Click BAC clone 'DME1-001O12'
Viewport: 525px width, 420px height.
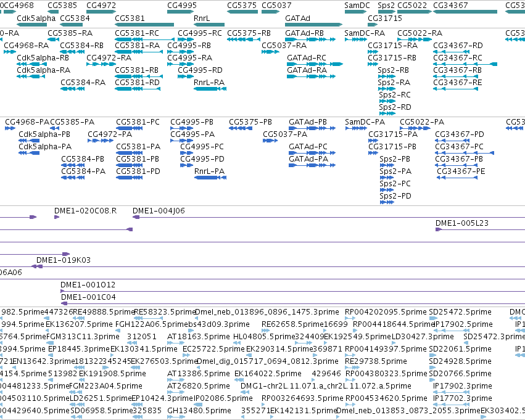pyautogui.click(x=88, y=285)
